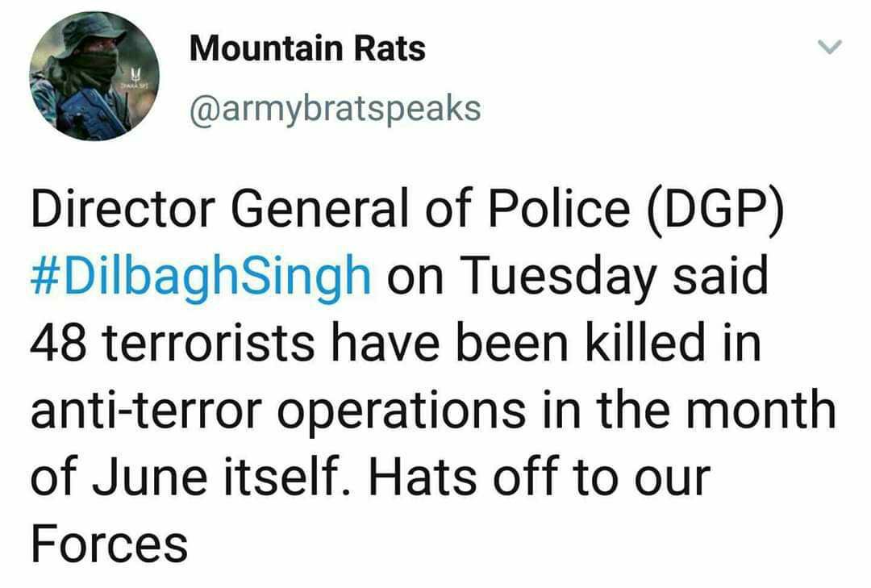The image size is (871, 588).
Task: Click the tweet text starting 'Director General'
Action: point(433,376)
